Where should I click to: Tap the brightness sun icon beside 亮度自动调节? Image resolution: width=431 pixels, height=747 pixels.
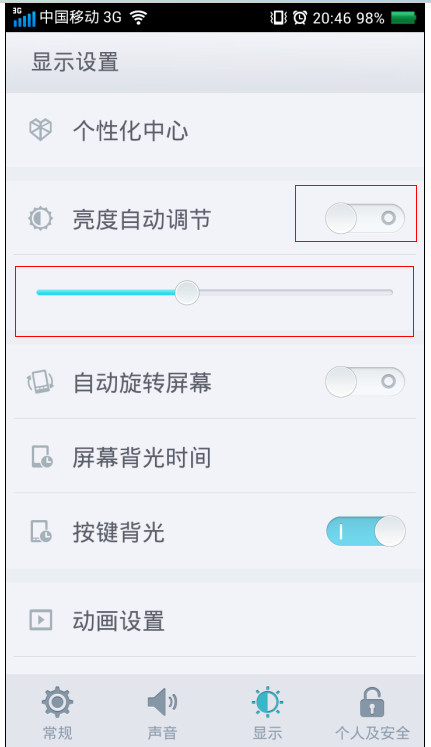[40, 219]
